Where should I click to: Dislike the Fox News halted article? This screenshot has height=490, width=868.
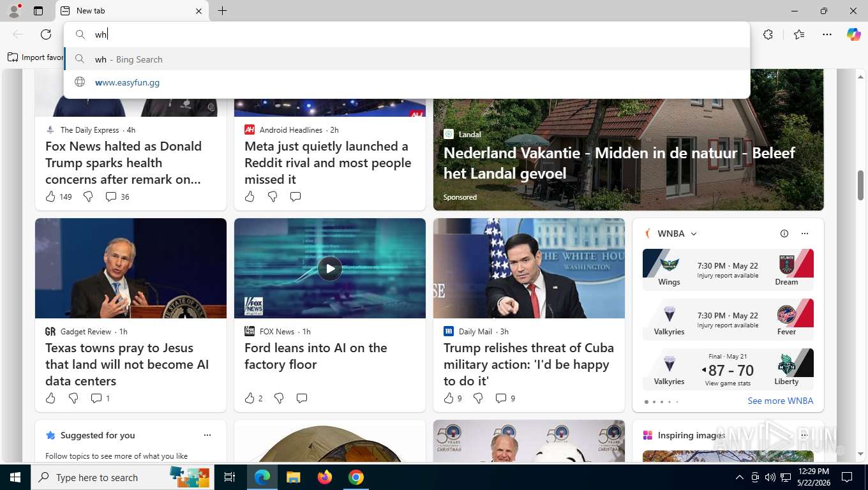[x=88, y=197]
